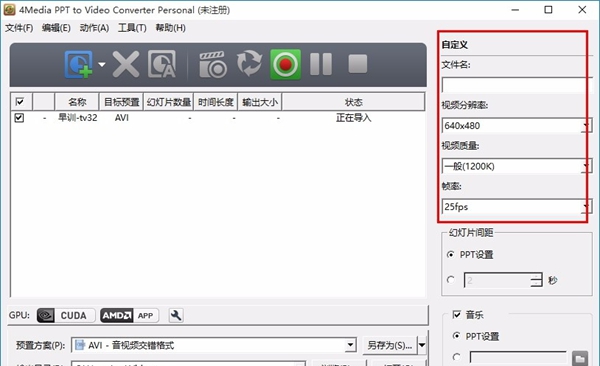The height and width of the screenshot is (366, 600).
Task: Select the custom seconds interval radio button
Action: coord(451,280)
